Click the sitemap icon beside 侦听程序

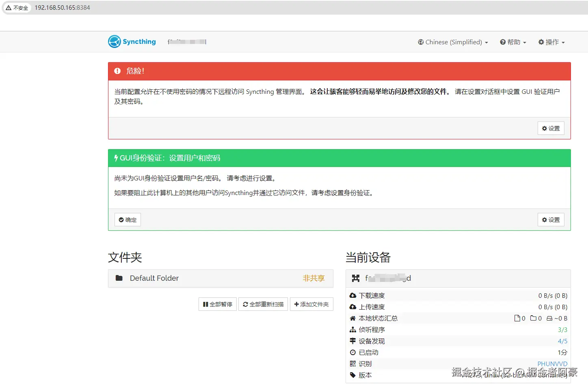353,329
